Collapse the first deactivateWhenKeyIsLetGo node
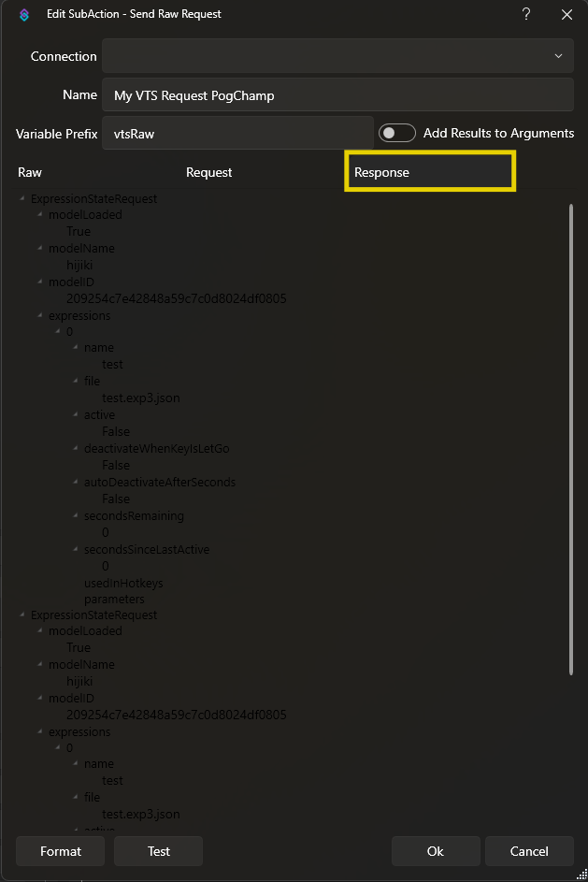Viewport: 588px width, 882px height. coord(76,449)
